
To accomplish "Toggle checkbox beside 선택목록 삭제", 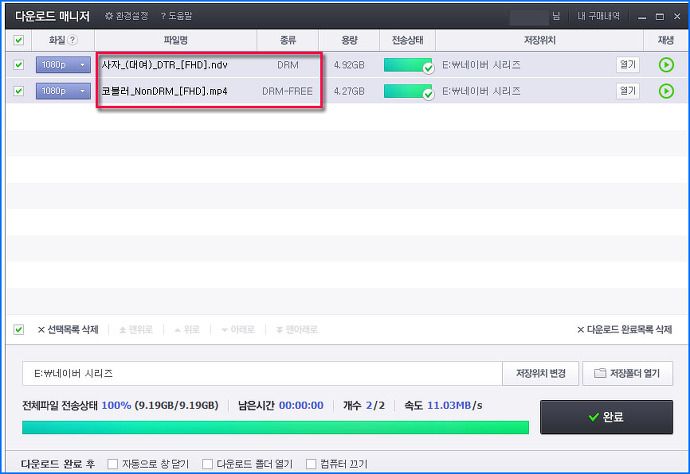I will click(x=18, y=329).
